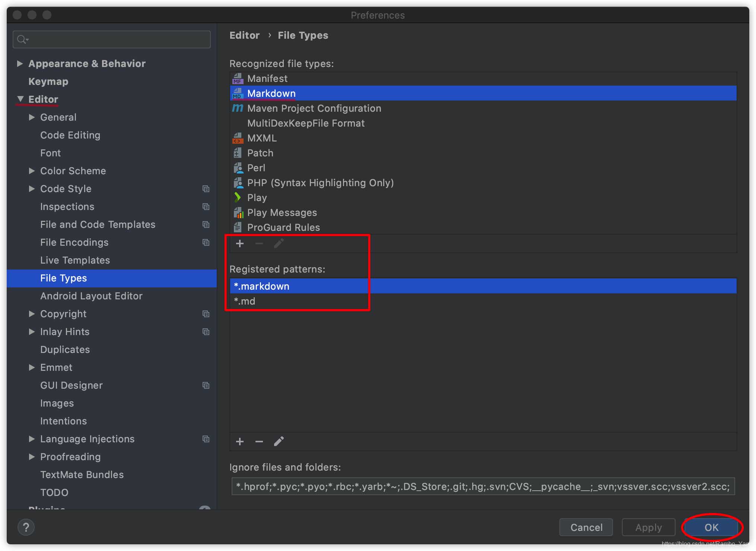
Task: Select File Types in sidebar
Action: 112,278
